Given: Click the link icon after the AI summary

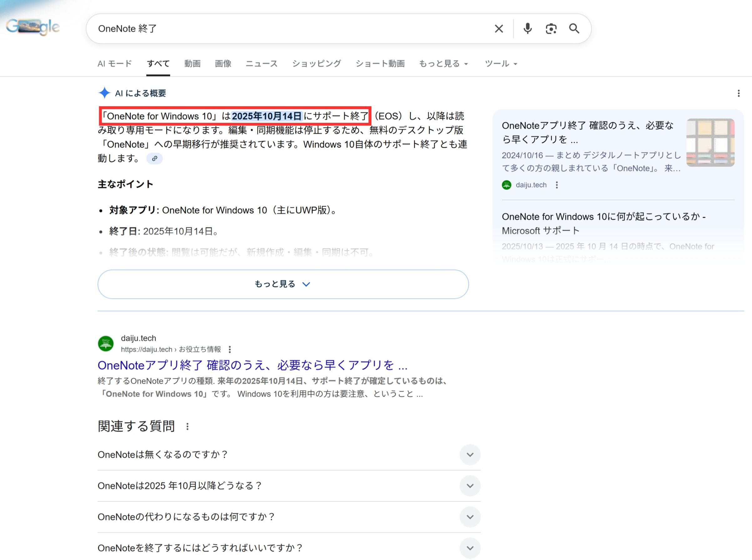Looking at the screenshot, I should 155,158.
